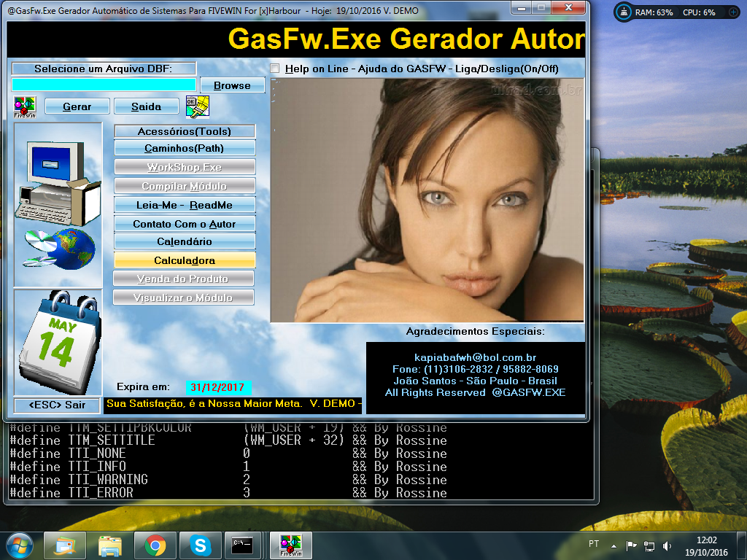Open the May 14 calendar image

pos(58,343)
